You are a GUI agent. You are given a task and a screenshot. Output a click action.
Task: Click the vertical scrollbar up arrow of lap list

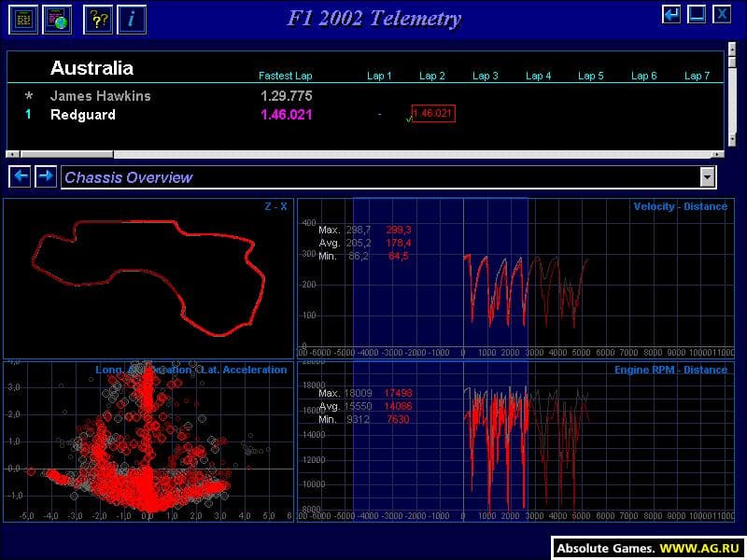coord(732,48)
